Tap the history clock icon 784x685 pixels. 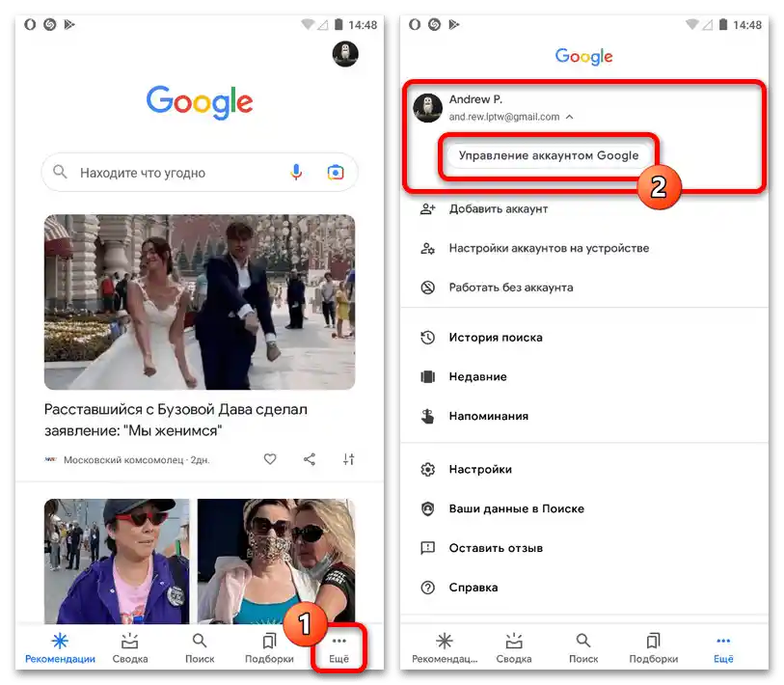[427, 338]
